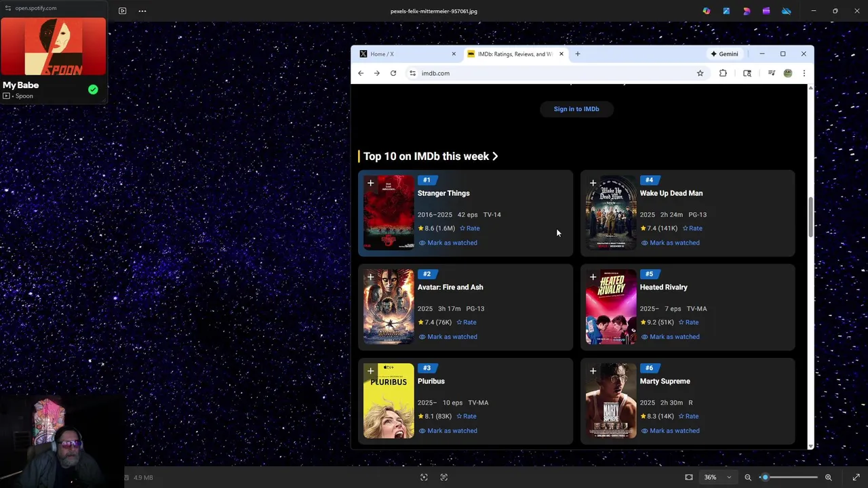
Task: Mark Avatar: Fire and Ash as watched
Action: (x=448, y=337)
